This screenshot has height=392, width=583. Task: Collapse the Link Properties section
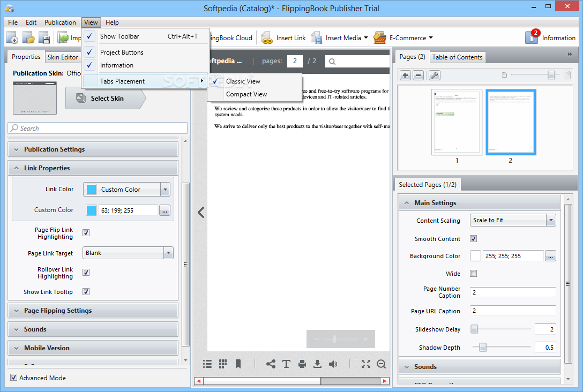93,168
